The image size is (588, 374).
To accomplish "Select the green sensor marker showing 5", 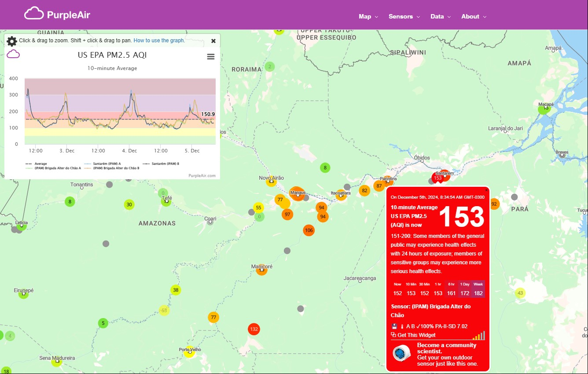I will tap(103, 323).
